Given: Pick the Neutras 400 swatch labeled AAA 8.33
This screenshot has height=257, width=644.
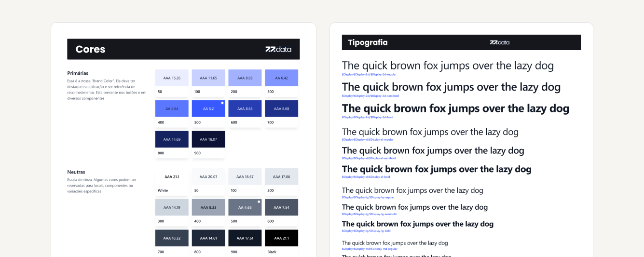Looking at the screenshot, I should 208,207.
